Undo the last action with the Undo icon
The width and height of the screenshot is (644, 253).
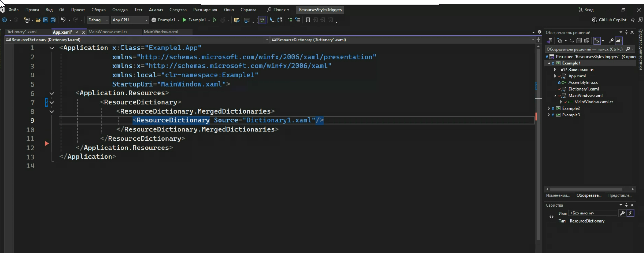pos(63,20)
